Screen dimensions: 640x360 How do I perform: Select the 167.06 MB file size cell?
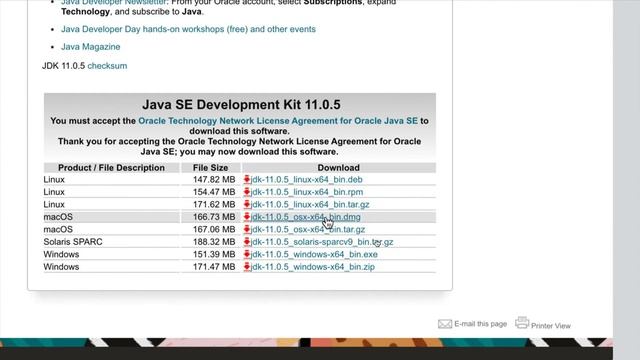click(214, 229)
